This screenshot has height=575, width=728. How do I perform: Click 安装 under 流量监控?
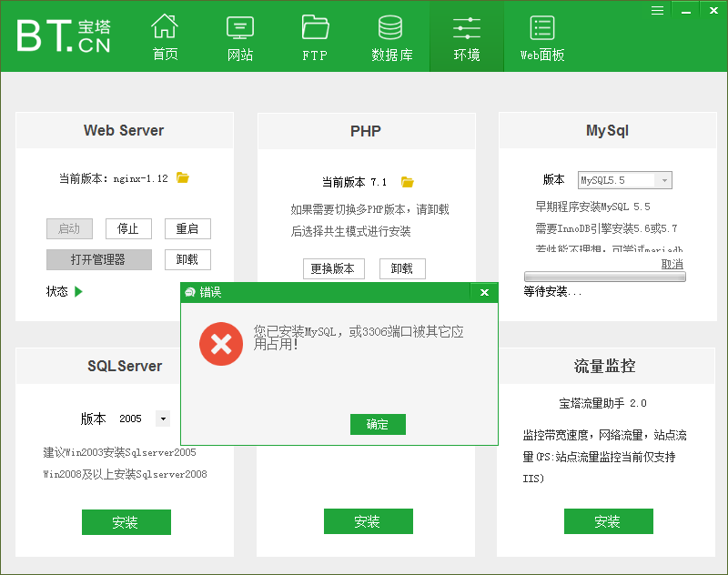pos(609,521)
